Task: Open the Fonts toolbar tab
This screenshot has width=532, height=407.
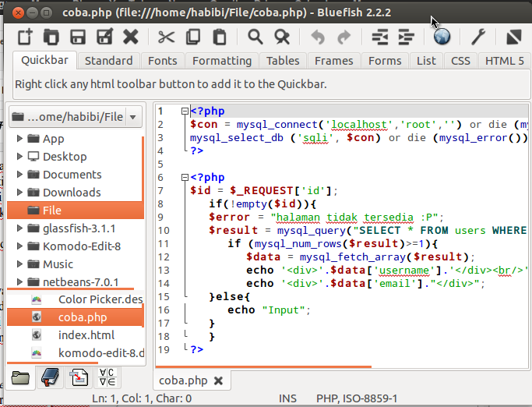Action: pyautogui.click(x=163, y=61)
